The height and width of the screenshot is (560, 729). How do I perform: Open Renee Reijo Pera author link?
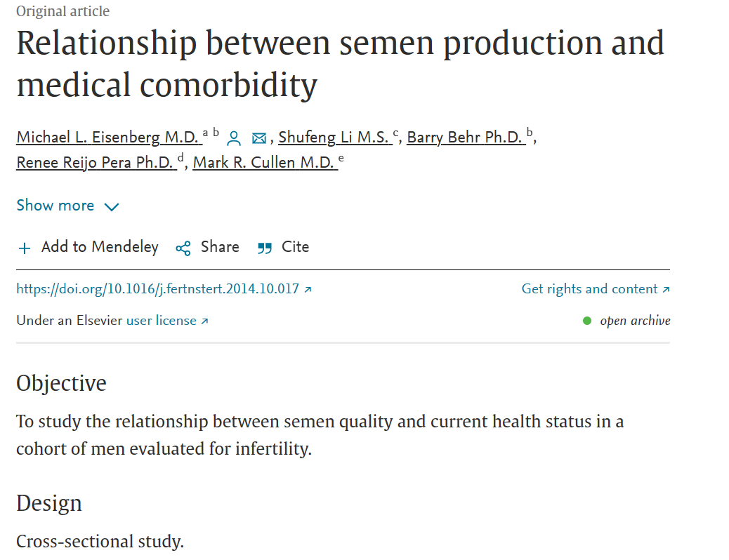coord(96,163)
